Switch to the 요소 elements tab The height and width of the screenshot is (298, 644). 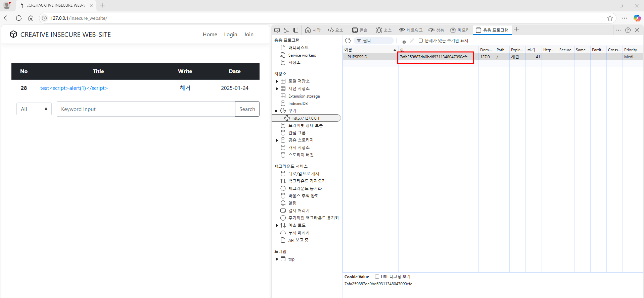[x=335, y=30]
